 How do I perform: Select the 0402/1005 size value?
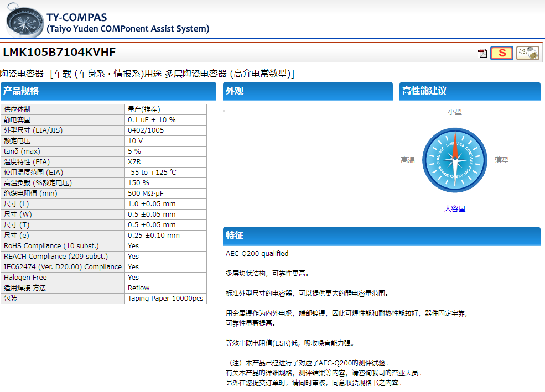[146, 130]
